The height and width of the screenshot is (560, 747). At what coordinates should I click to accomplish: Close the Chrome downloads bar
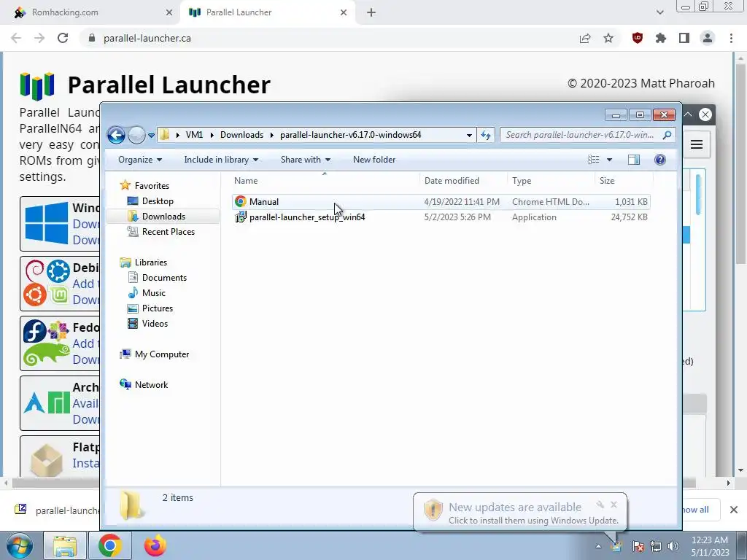(x=734, y=510)
